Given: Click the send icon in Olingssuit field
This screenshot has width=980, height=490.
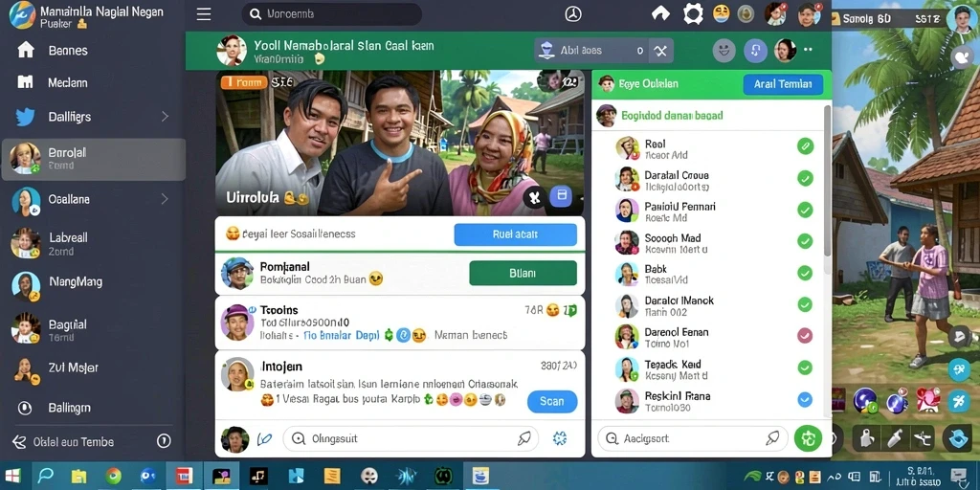Looking at the screenshot, I should tap(523, 438).
